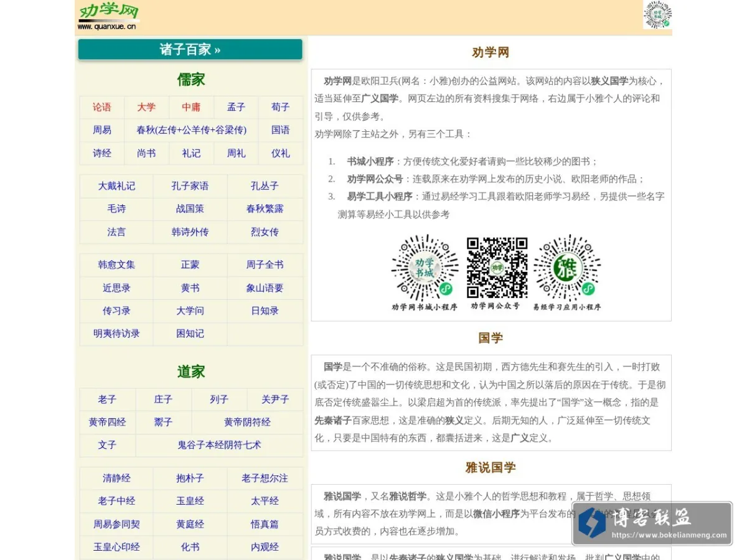This screenshot has width=747, height=560.
Task: Open the 化书 link
Action: tap(190, 548)
